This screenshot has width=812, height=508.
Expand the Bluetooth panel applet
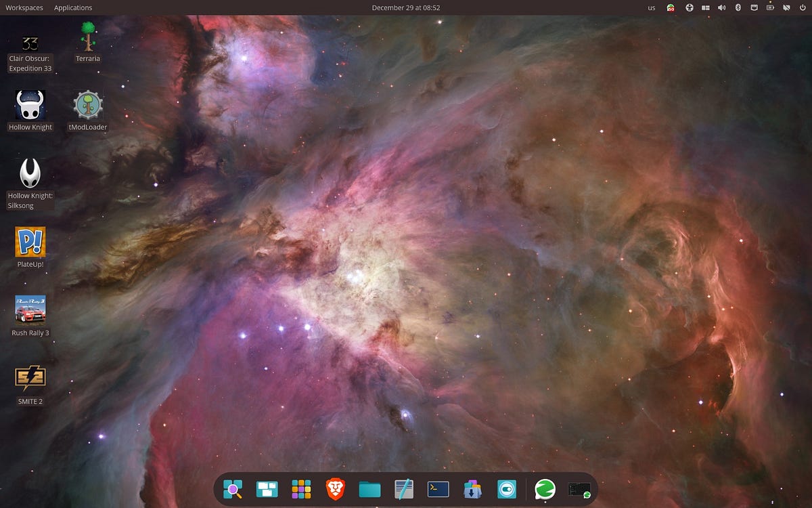[x=738, y=7]
